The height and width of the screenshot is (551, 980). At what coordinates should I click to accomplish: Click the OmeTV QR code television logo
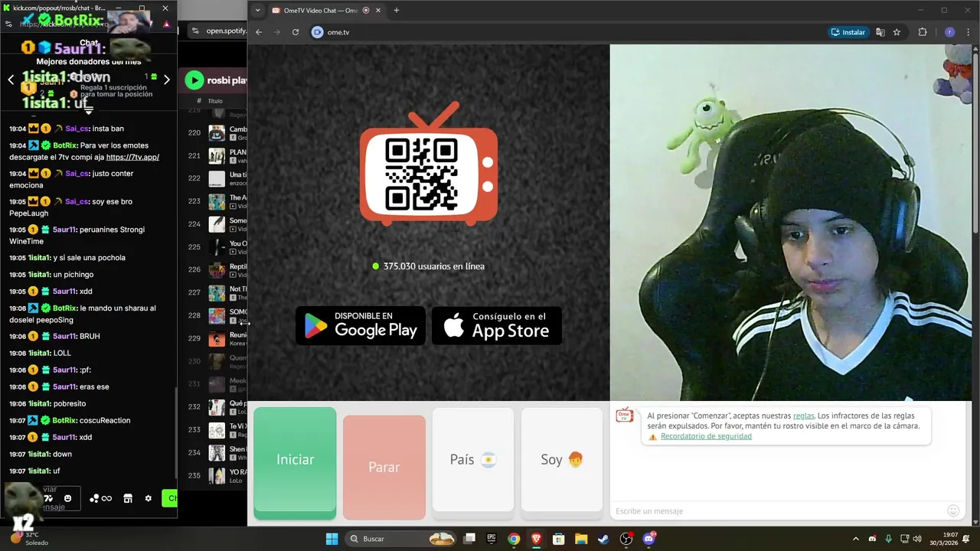pyautogui.click(x=429, y=165)
